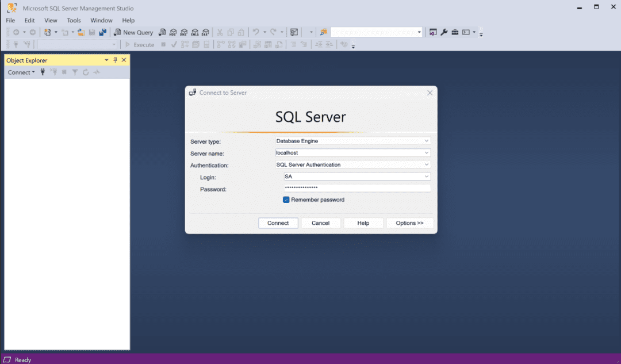Viewport: 621px width, 364px height.
Task: Open a New Query window
Action: pyautogui.click(x=133, y=32)
